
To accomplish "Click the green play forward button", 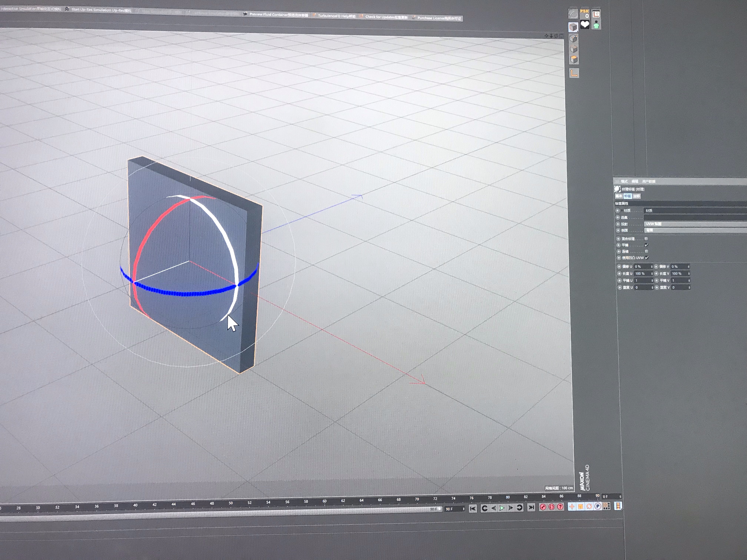I will tap(502, 508).
